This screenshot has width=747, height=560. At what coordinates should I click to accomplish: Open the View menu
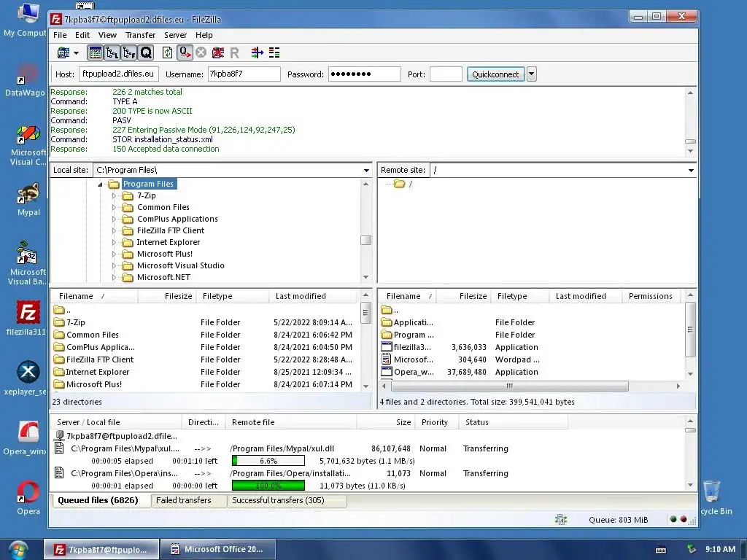[x=107, y=35]
